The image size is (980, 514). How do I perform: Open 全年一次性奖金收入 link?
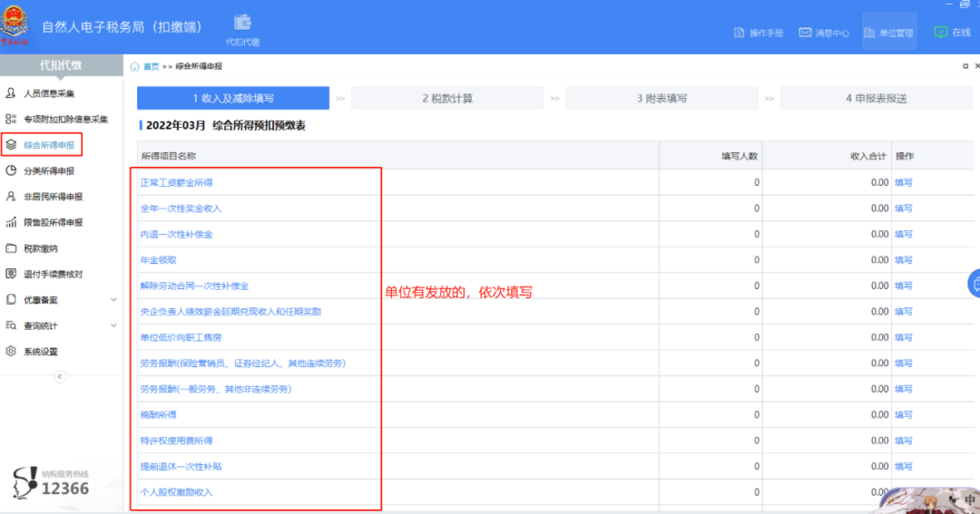[x=181, y=209]
